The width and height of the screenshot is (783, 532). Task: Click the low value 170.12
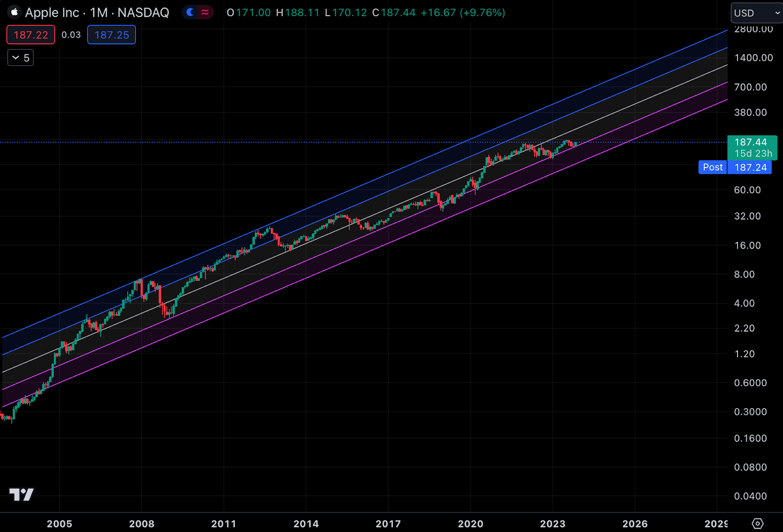coord(349,13)
